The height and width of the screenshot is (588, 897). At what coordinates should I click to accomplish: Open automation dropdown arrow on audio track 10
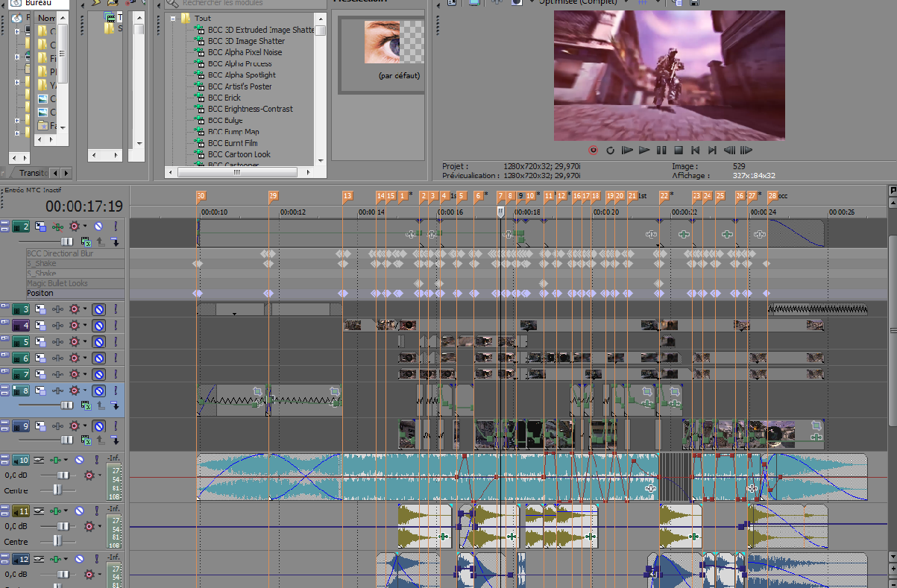(x=67, y=460)
